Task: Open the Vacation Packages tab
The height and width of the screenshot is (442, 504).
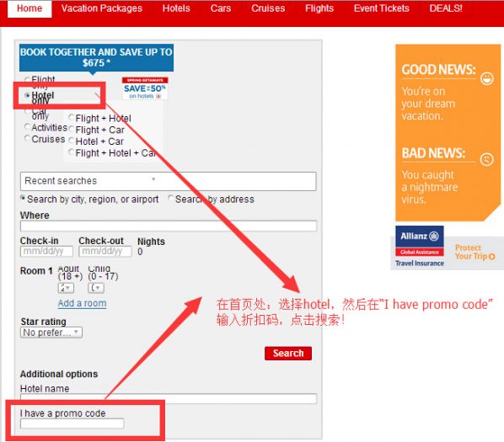Action: point(102,8)
